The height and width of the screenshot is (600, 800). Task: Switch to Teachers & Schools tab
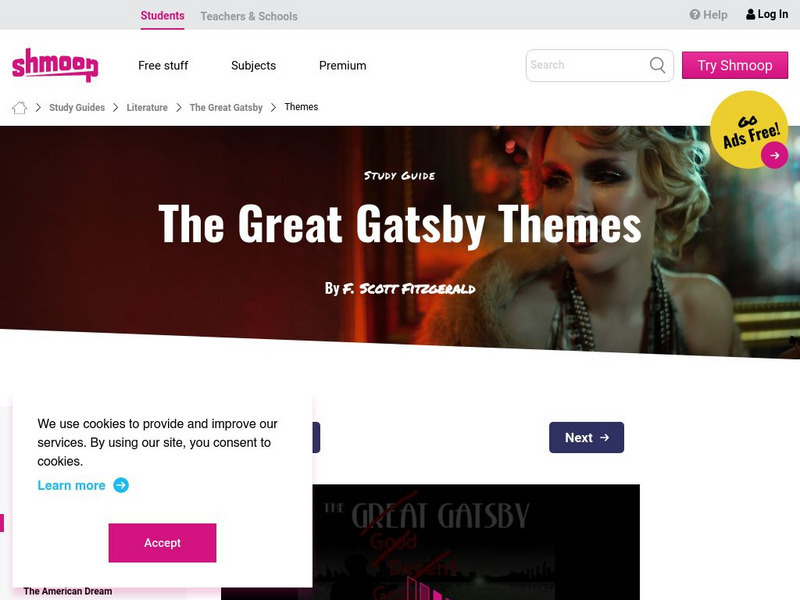coord(249,16)
